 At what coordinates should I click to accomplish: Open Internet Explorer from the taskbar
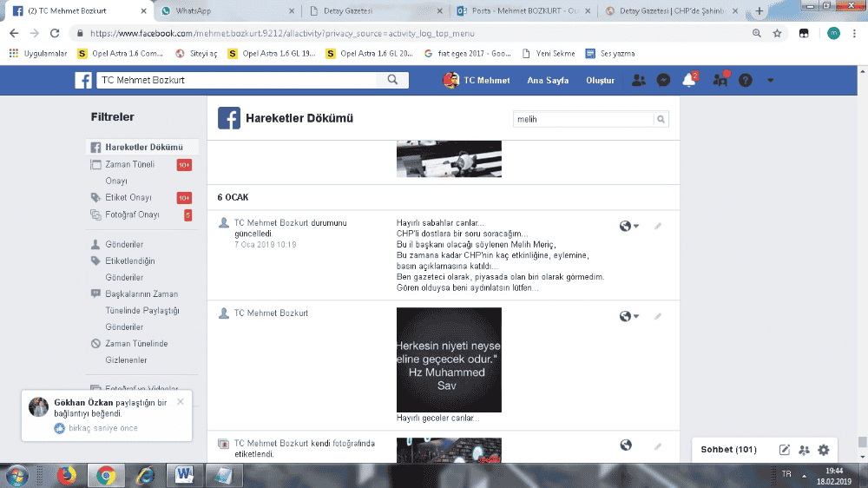(x=145, y=476)
